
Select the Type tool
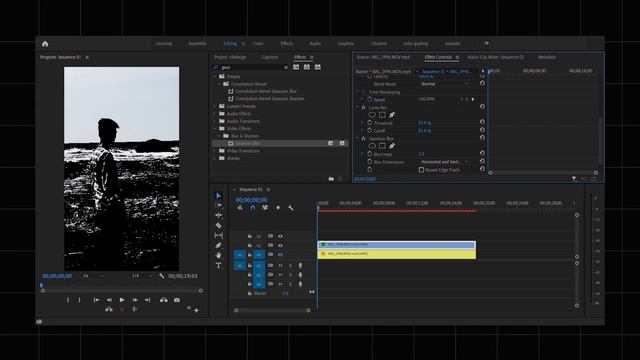[x=218, y=266]
